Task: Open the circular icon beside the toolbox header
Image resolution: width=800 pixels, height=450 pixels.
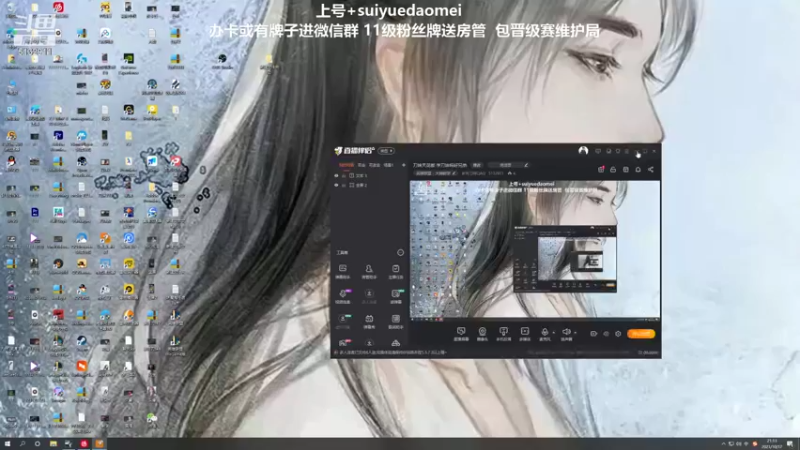Action: (x=401, y=253)
